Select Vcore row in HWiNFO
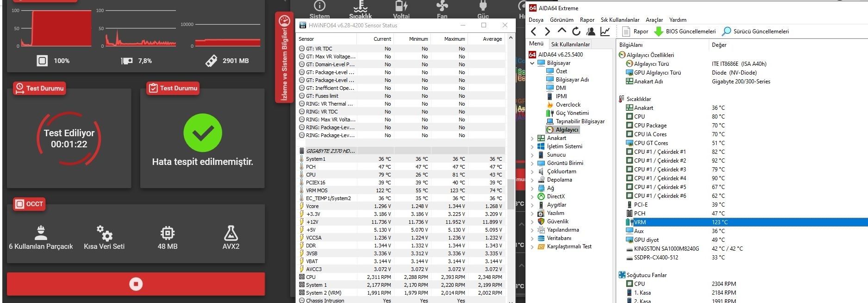868x303 pixels. (x=401, y=206)
